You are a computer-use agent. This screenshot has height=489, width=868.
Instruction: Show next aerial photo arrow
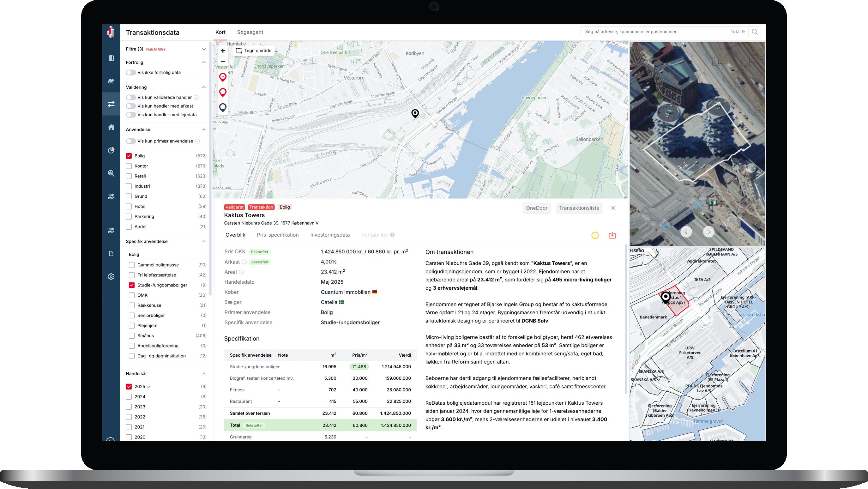[708, 232]
